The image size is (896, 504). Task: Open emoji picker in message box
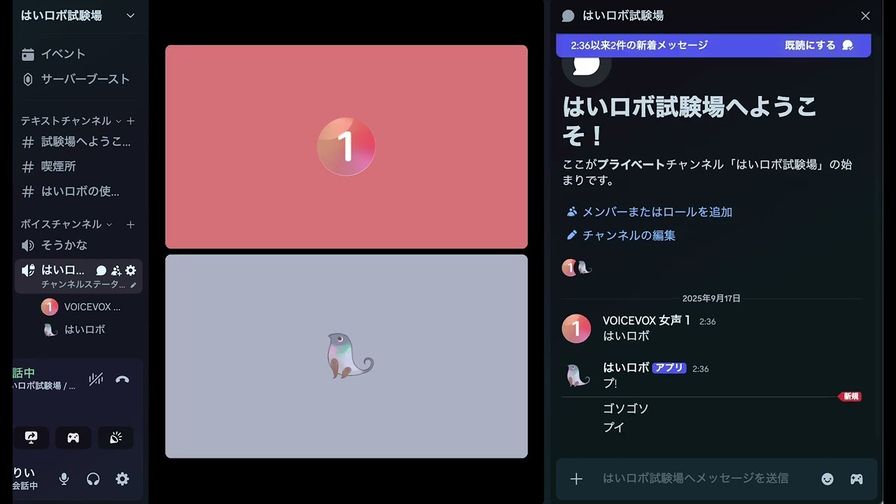coord(827,479)
